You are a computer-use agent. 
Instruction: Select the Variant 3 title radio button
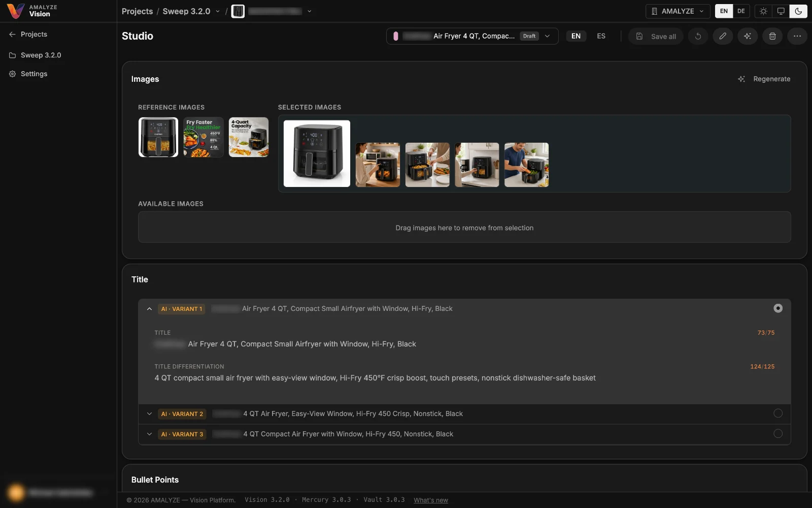tap(778, 434)
